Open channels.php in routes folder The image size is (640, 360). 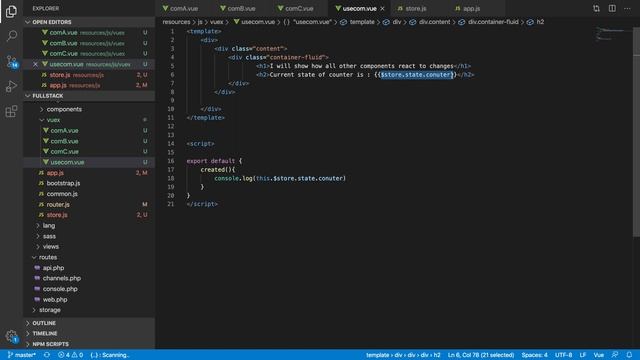click(89, 278)
